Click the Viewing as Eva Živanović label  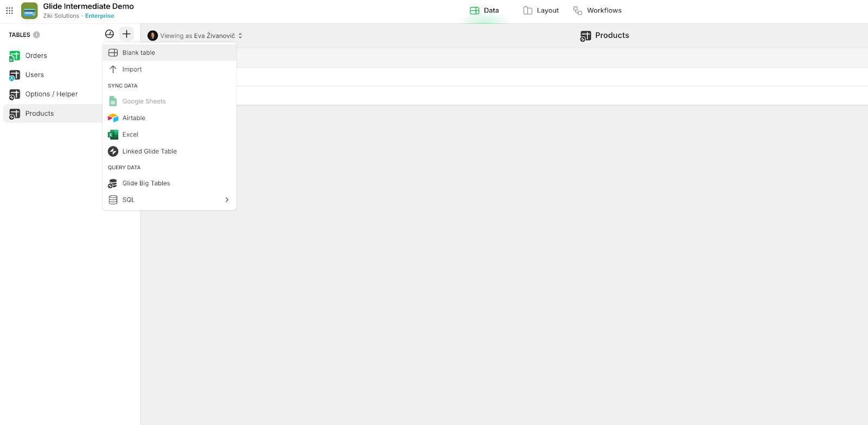(x=197, y=36)
